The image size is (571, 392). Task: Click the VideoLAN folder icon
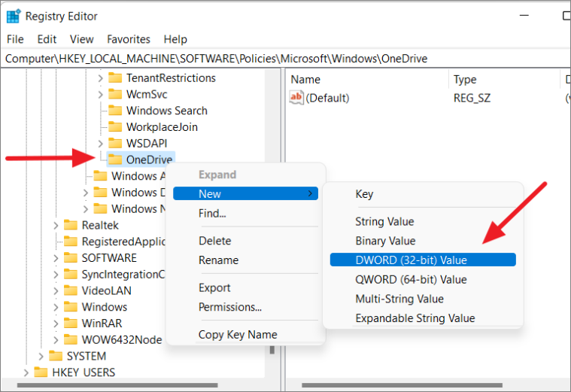[x=71, y=290]
